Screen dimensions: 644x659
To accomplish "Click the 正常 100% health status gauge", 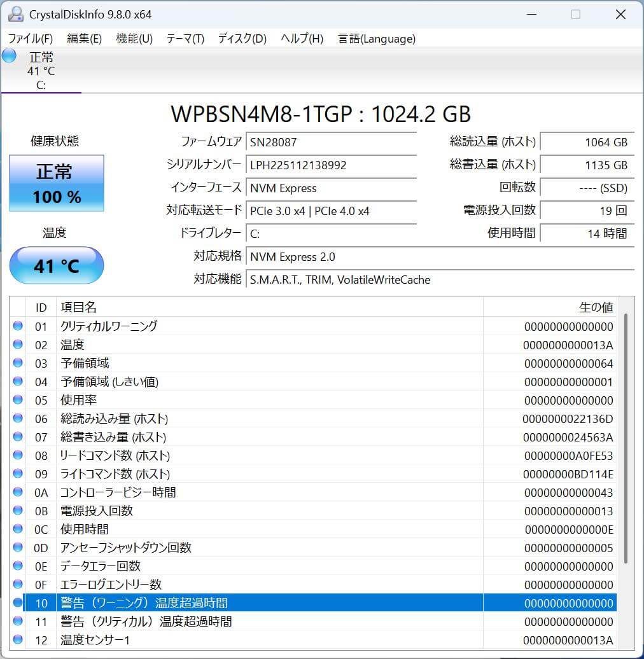I will point(56,183).
